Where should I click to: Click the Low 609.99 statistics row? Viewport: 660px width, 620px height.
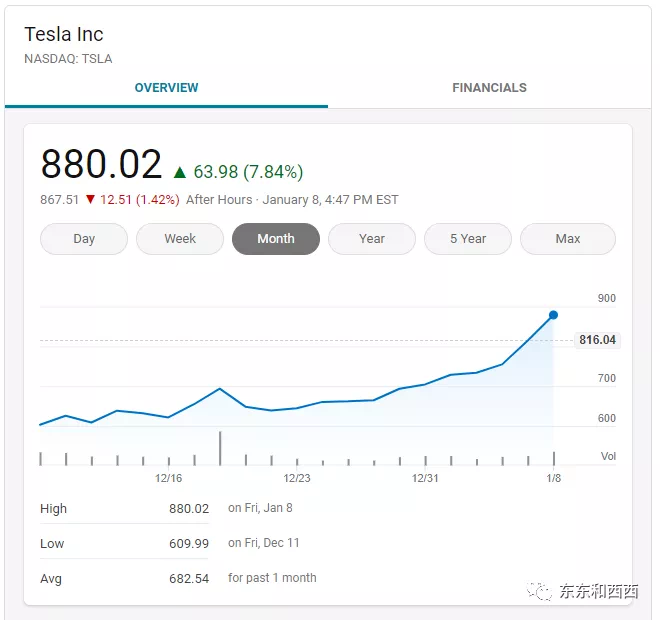click(124, 543)
